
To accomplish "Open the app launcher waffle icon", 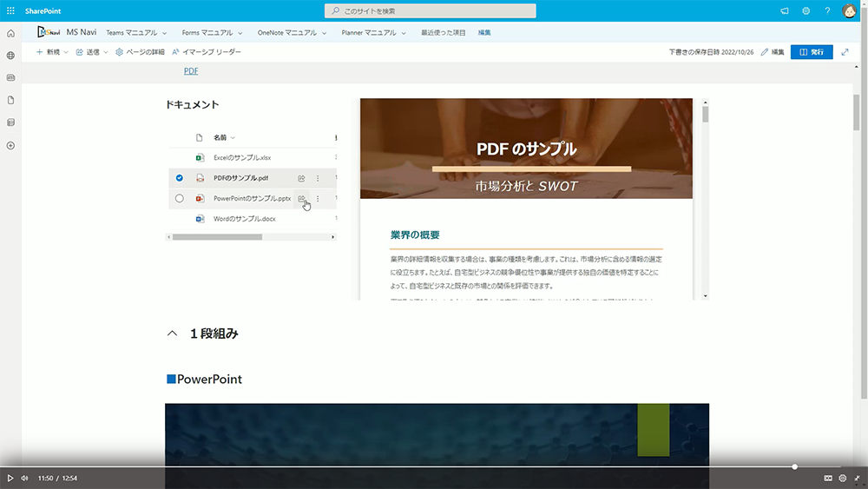I will pos(10,10).
